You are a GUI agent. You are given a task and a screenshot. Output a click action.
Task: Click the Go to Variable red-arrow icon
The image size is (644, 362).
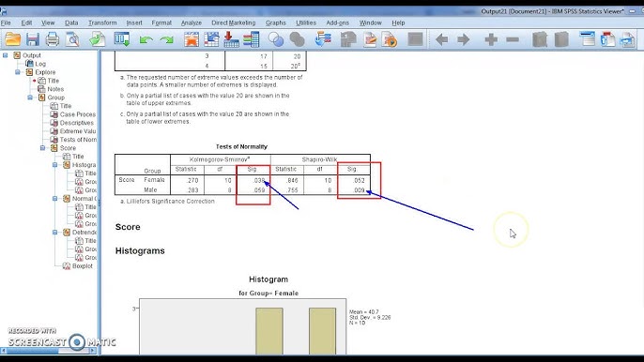pyautogui.click(x=231, y=39)
